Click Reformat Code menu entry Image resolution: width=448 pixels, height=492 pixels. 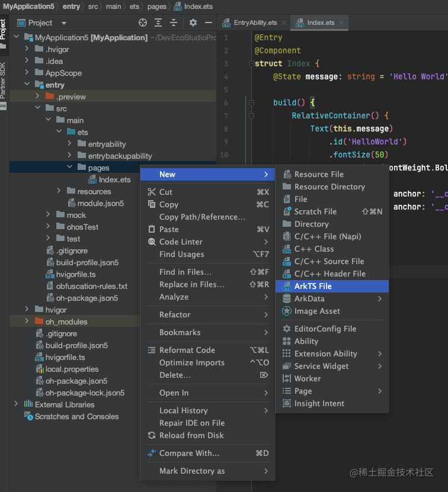click(x=207, y=350)
